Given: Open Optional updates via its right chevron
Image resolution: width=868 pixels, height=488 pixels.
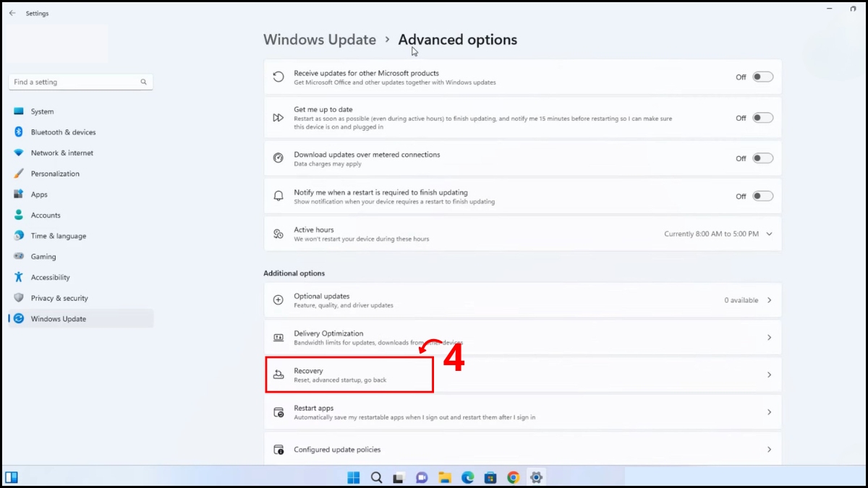Looking at the screenshot, I should pyautogui.click(x=769, y=300).
